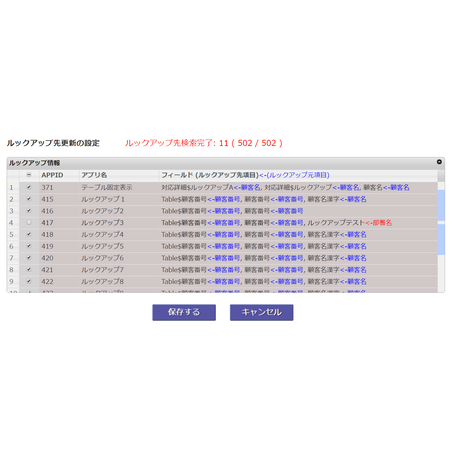Check the unchecked box for APPID 417

29,222
